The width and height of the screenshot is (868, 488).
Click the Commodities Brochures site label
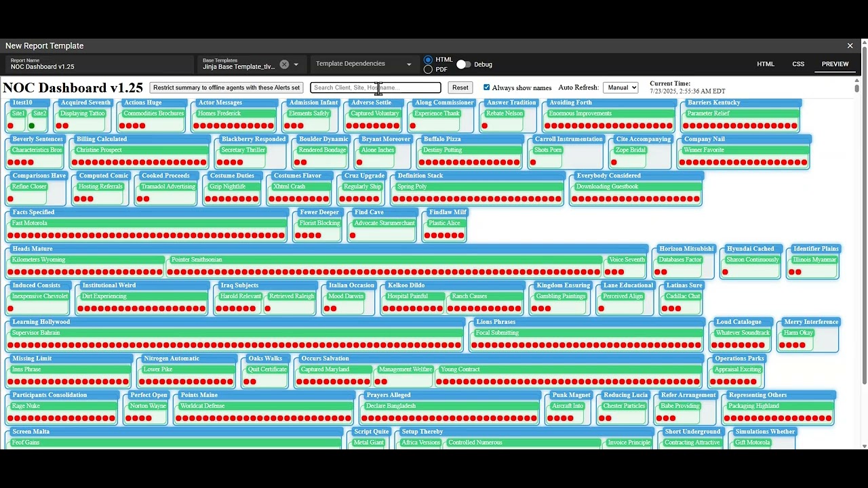click(x=153, y=114)
